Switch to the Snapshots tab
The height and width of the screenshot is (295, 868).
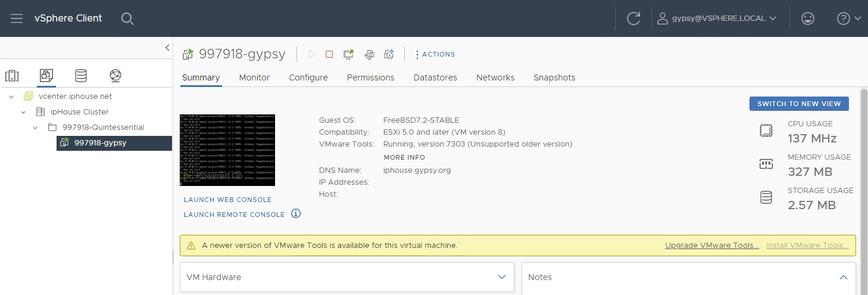coord(554,77)
